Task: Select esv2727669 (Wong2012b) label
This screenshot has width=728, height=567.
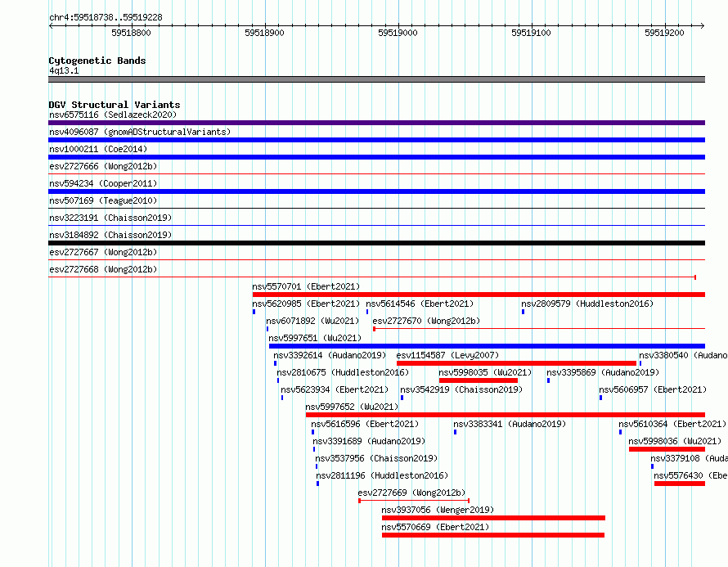Action: point(411,493)
